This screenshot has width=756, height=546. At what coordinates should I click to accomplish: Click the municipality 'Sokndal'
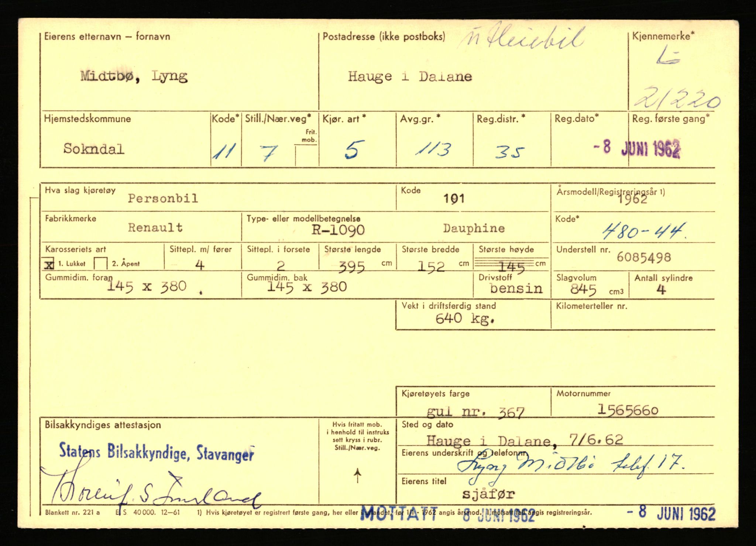click(94, 149)
